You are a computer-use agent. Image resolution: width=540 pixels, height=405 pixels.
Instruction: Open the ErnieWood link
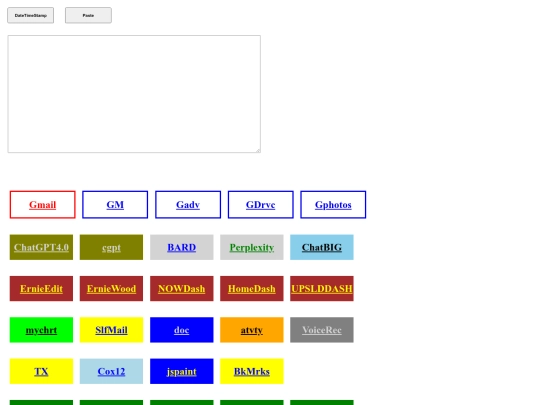tap(111, 289)
